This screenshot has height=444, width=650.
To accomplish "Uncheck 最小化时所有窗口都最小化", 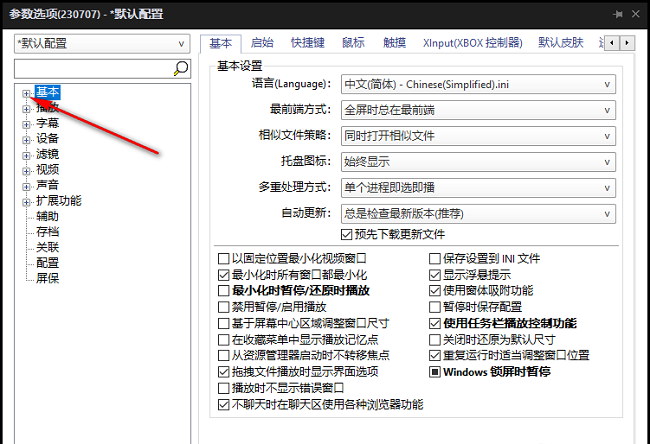I will (223, 275).
